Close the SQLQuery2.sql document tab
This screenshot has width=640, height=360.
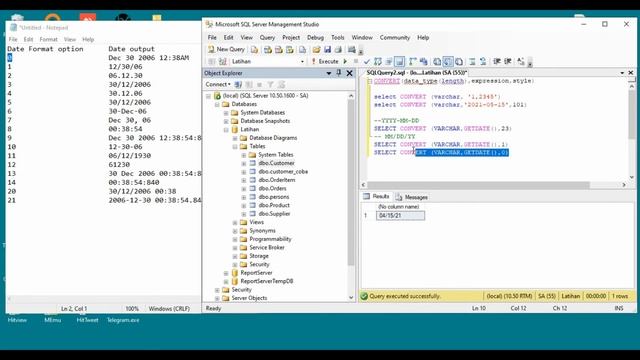631,73
